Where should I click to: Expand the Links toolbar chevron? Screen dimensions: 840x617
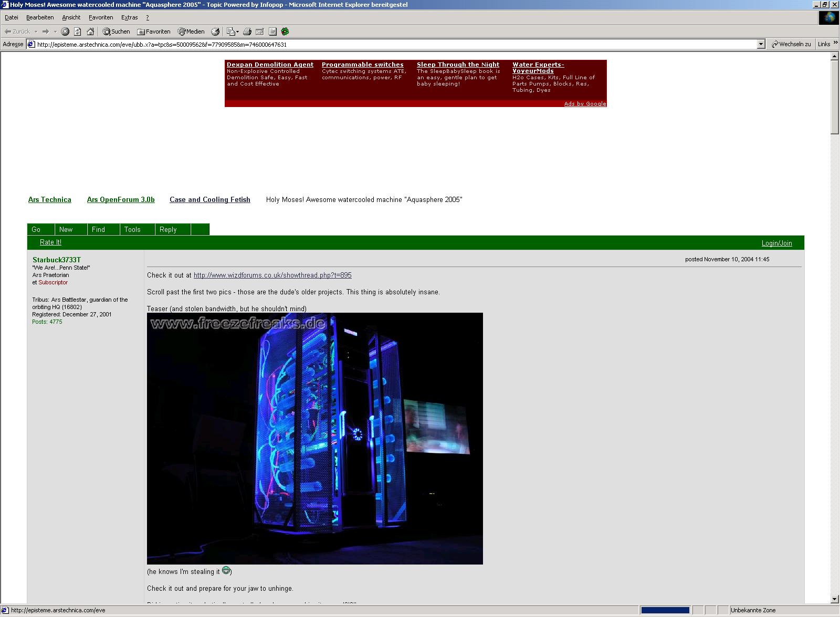coord(835,44)
